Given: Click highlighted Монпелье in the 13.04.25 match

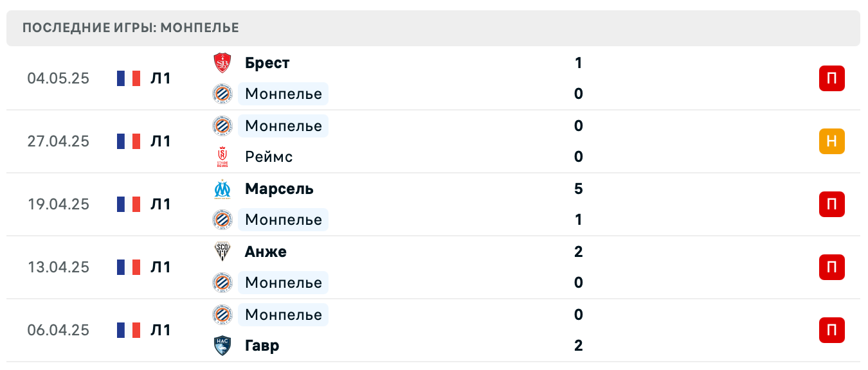Looking at the screenshot, I should coord(283,283).
